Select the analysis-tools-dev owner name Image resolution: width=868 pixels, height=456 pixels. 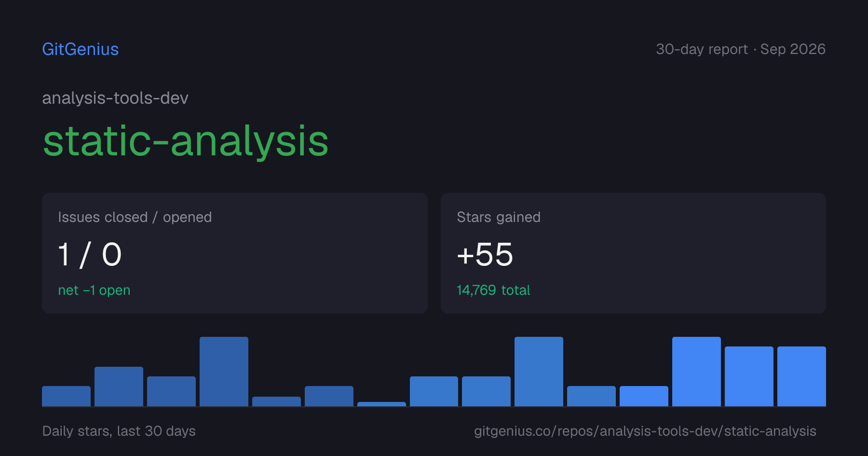pyautogui.click(x=115, y=98)
